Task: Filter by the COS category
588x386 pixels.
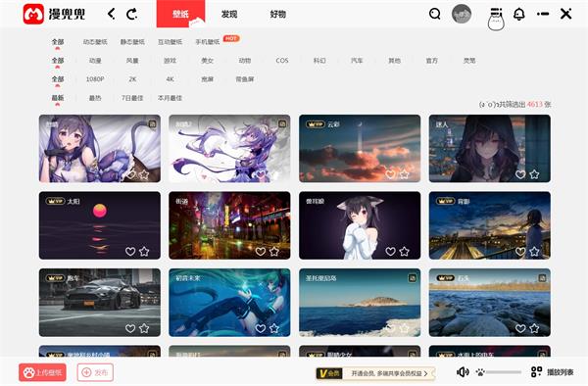Action: point(282,61)
